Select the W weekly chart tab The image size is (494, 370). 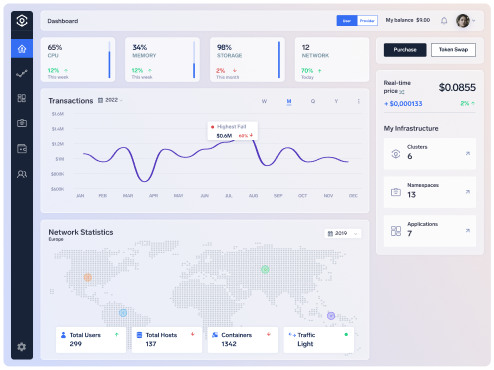click(x=264, y=101)
